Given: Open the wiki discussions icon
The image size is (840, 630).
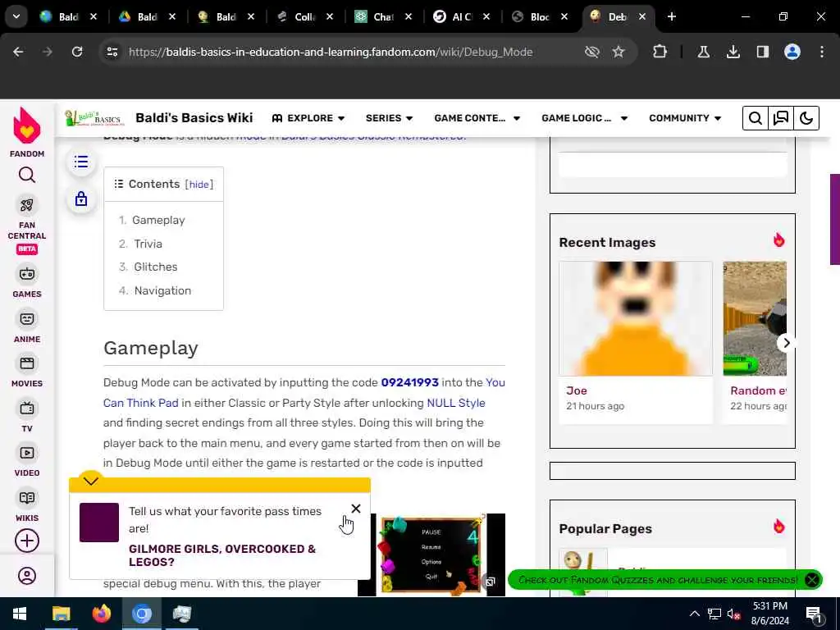Looking at the screenshot, I should (x=781, y=118).
